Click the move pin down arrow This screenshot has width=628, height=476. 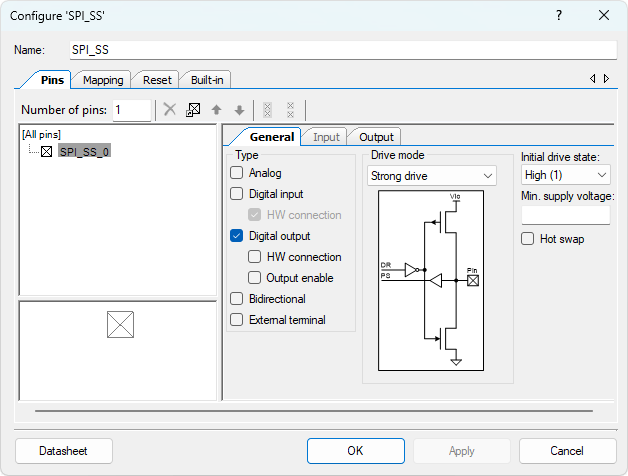coord(239,110)
